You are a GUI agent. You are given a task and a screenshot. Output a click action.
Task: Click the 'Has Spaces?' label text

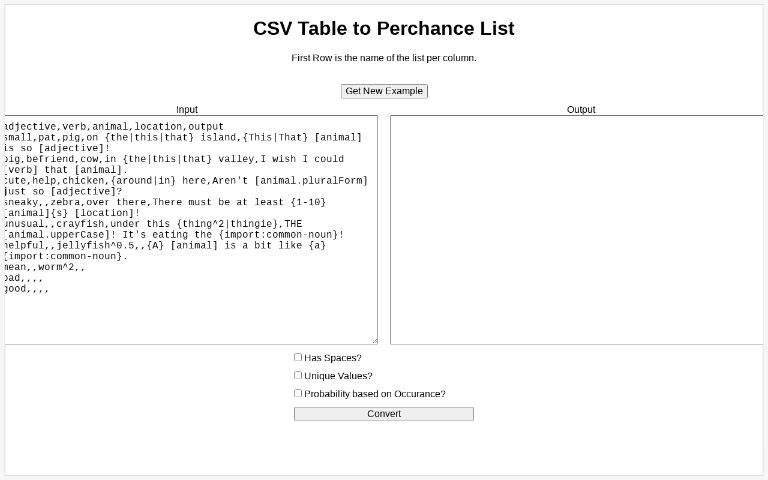pyautogui.click(x=333, y=358)
